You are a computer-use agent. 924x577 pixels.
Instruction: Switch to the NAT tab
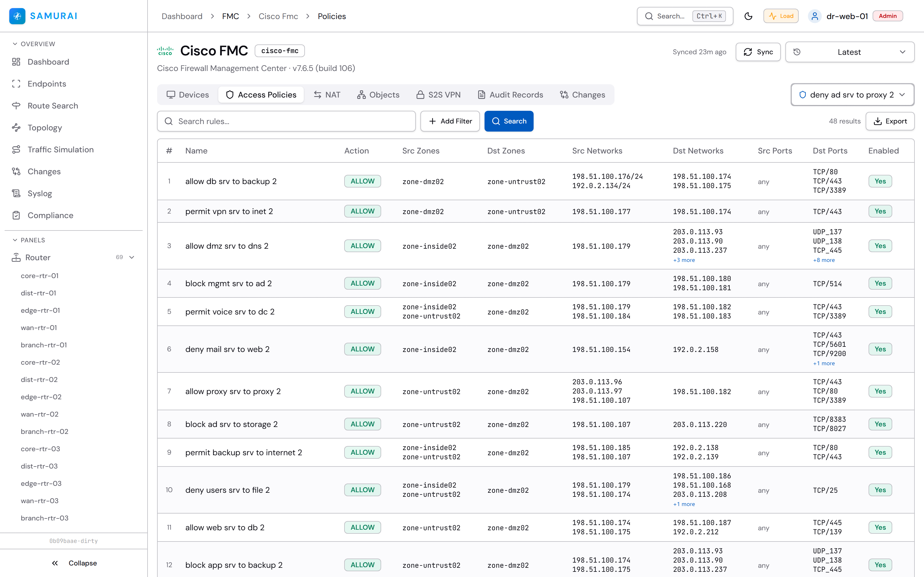point(327,95)
